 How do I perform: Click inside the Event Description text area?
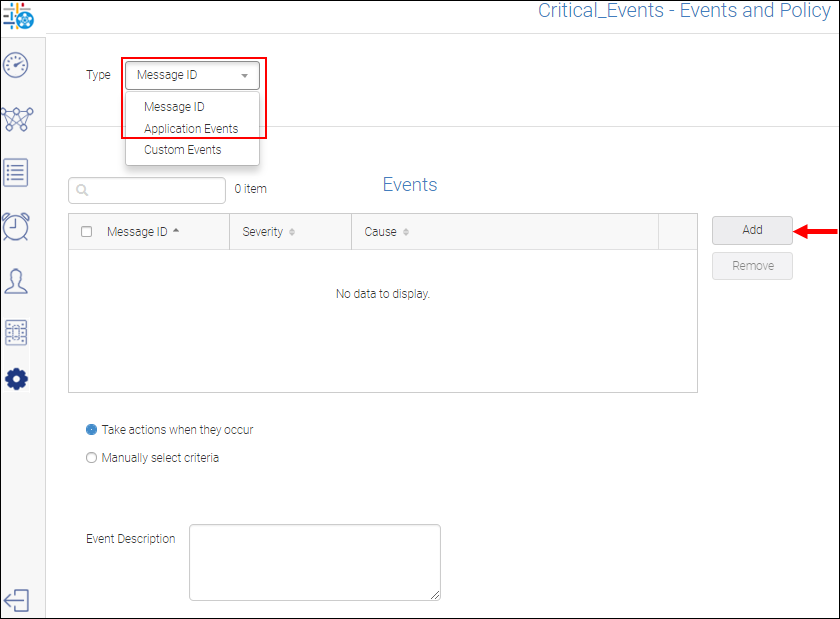(x=314, y=562)
